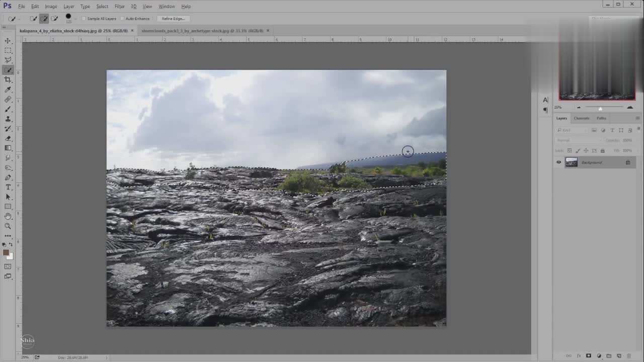
Task: Open the Image menu
Action: coord(51,7)
